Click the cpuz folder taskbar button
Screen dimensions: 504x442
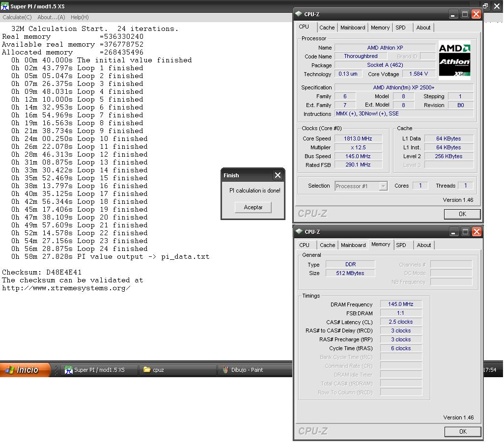pyautogui.click(x=178, y=370)
